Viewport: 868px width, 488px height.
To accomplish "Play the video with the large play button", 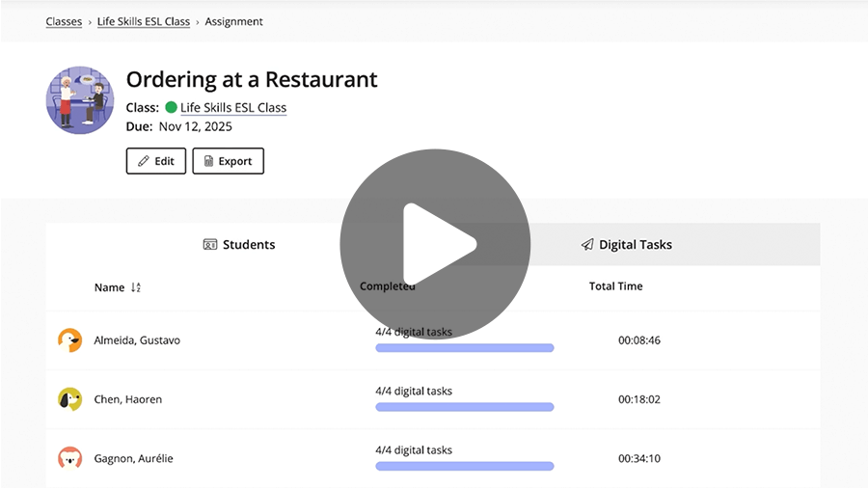I will tap(435, 244).
